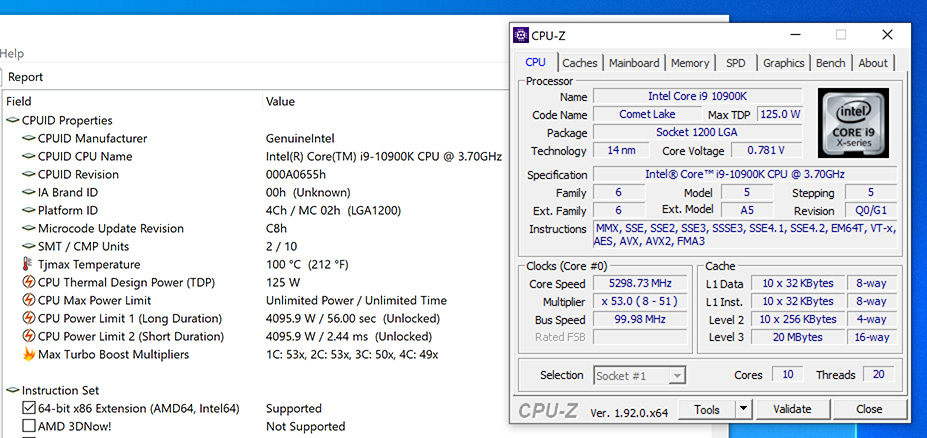Click the Max Turbo Boost Multipliers flame icon
The width and height of the screenshot is (927, 438).
pos(29,354)
